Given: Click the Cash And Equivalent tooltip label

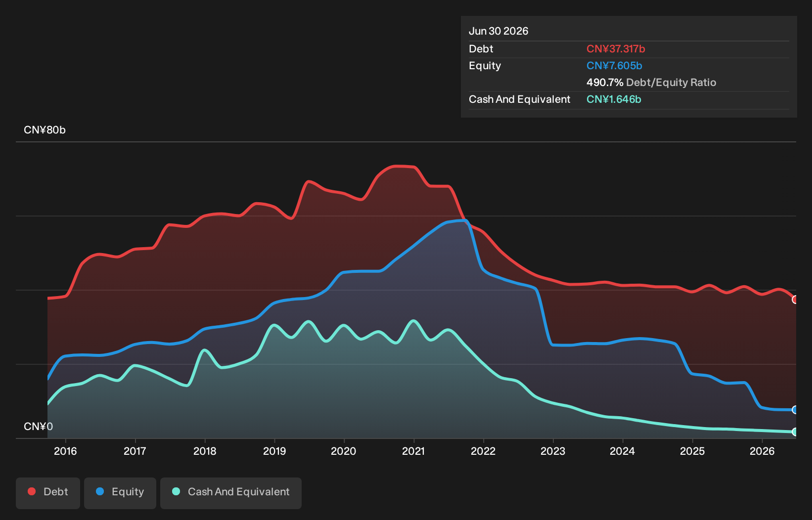Looking at the screenshot, I should tap(519, 99).
